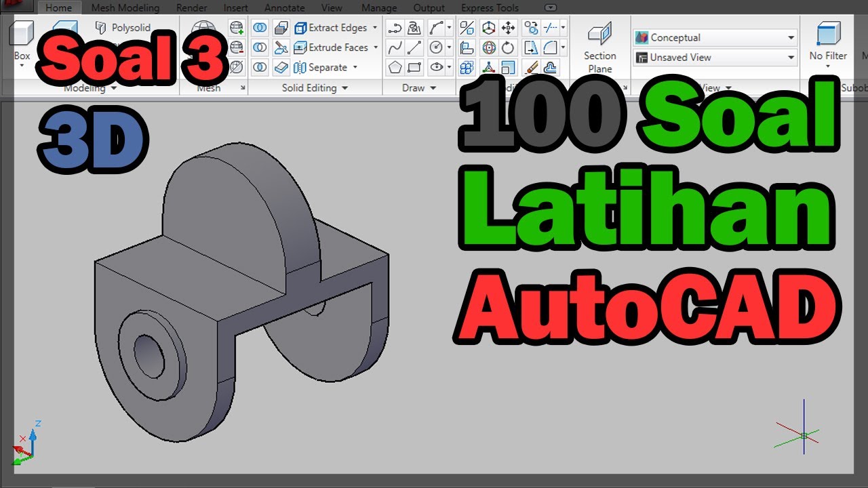
Task: Click the UCS axis icon in viewport corner
Action: pos(26,444)
